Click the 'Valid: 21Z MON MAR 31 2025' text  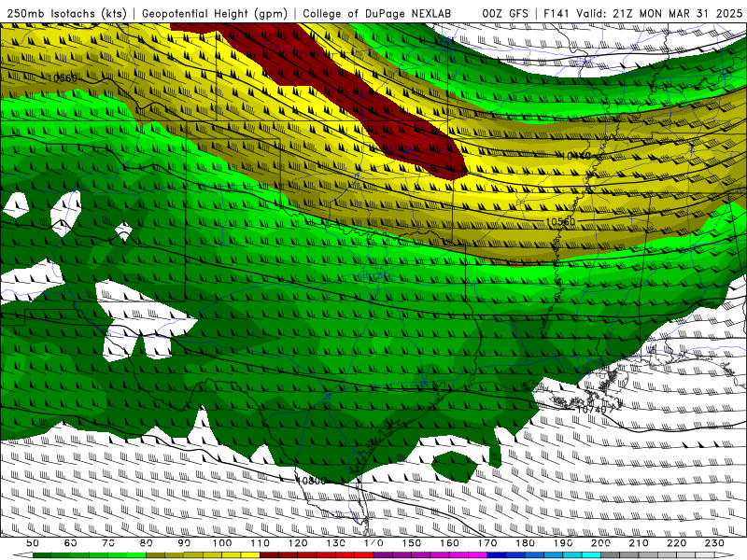point(659,13)
